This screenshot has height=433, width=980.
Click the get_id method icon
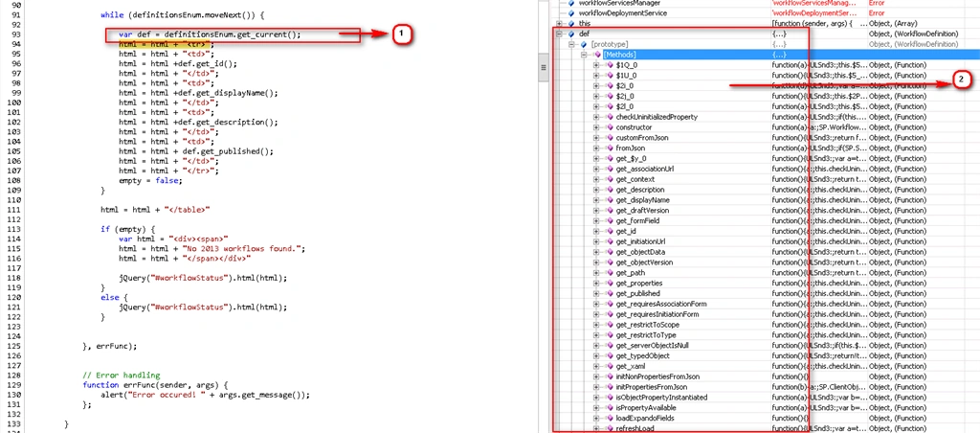[610, 232]
